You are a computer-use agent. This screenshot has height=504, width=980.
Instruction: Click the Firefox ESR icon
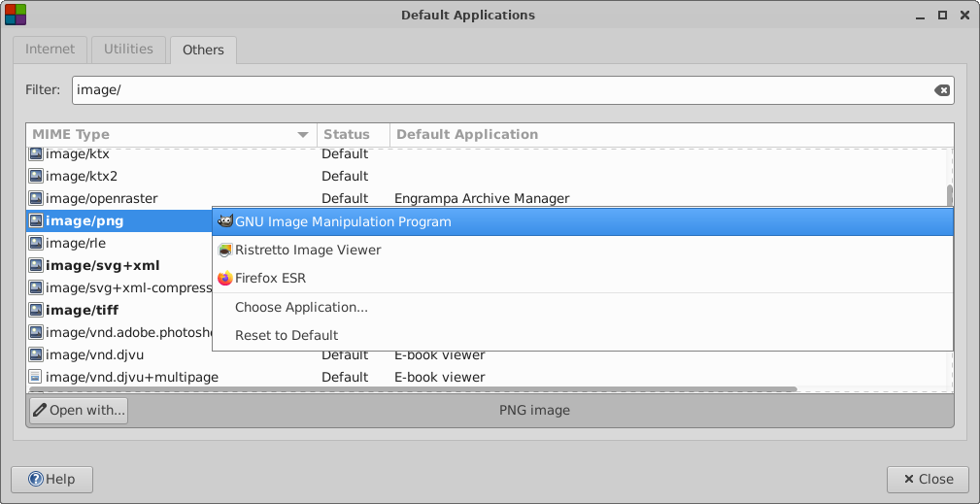click(225, 279)
